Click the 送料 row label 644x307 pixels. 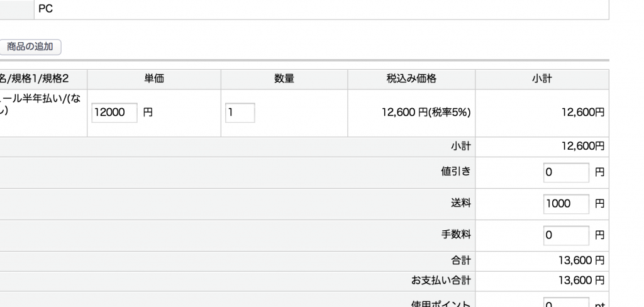(460, 204)
